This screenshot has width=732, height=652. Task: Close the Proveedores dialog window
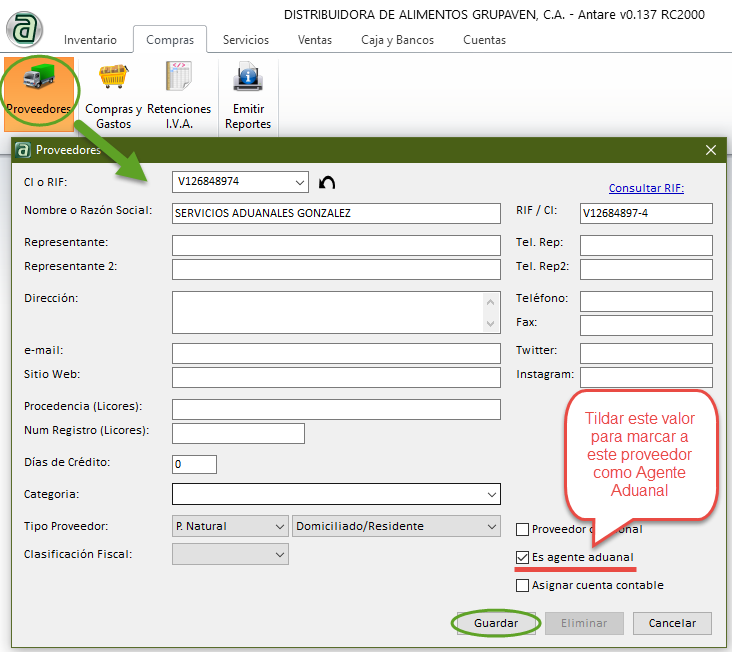(x=711, y=150)
